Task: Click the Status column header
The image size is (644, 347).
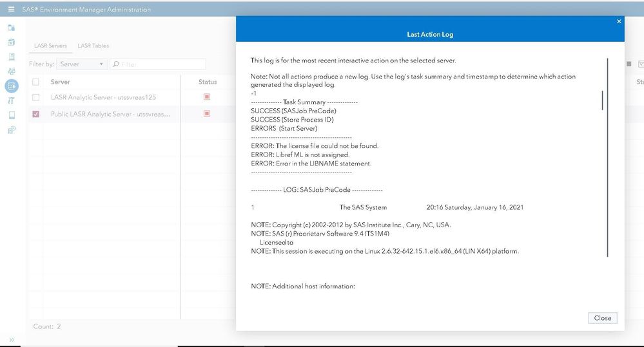Action: tap(208, 82)
